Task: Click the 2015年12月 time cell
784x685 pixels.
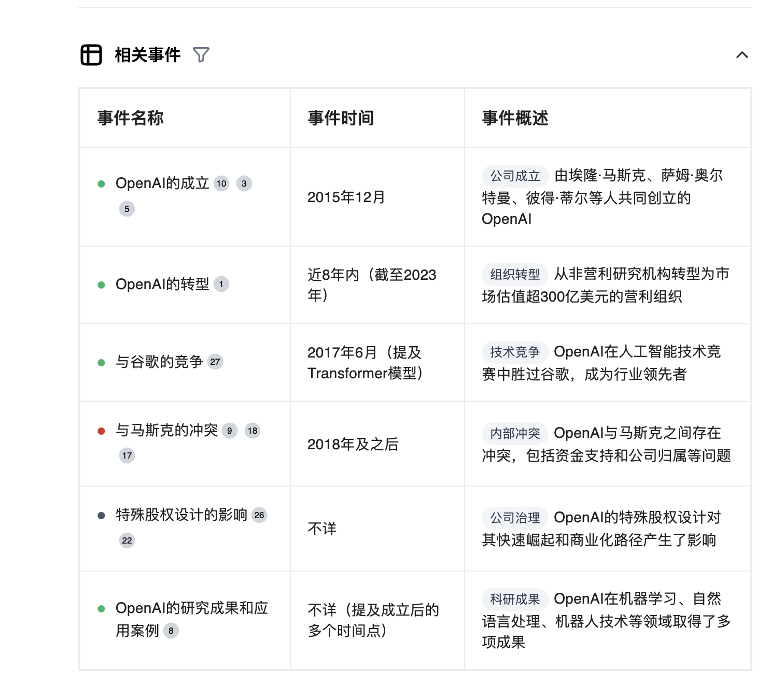Action: 346,197
